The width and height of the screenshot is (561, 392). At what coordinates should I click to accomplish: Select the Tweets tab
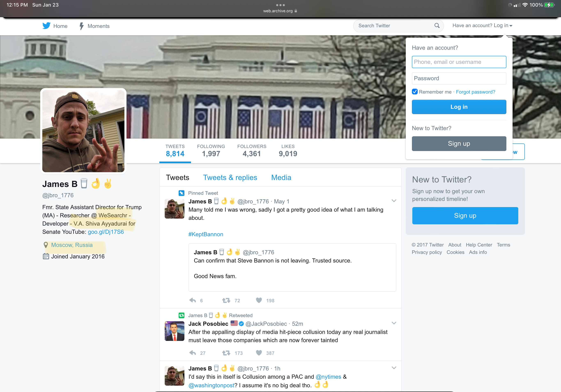pos(178,178)
